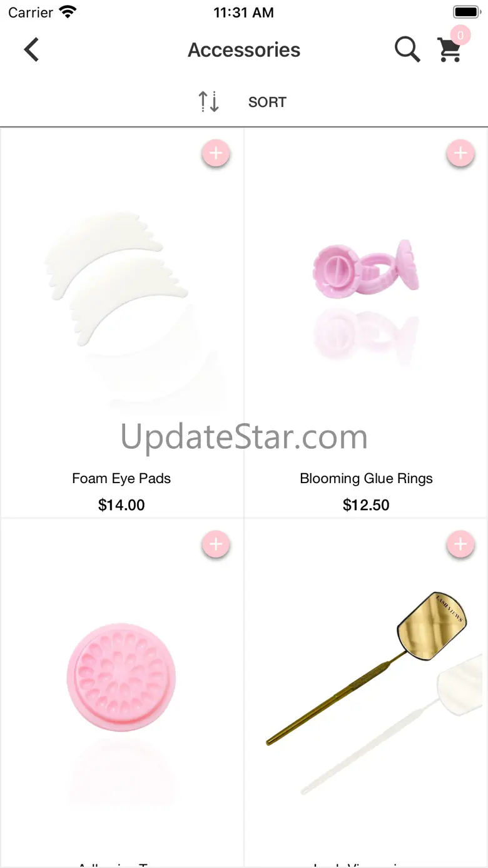View the cart badge count

click(x=460, y=35)
